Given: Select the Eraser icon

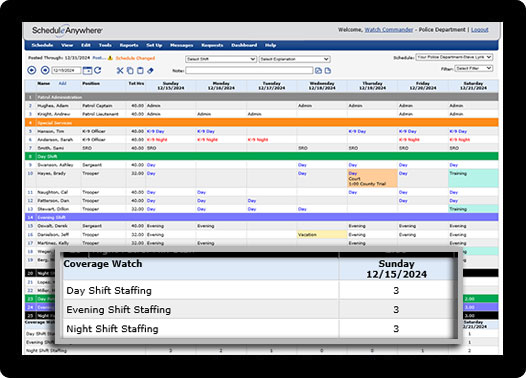Looking at the screenshot, I should (150, 70).
